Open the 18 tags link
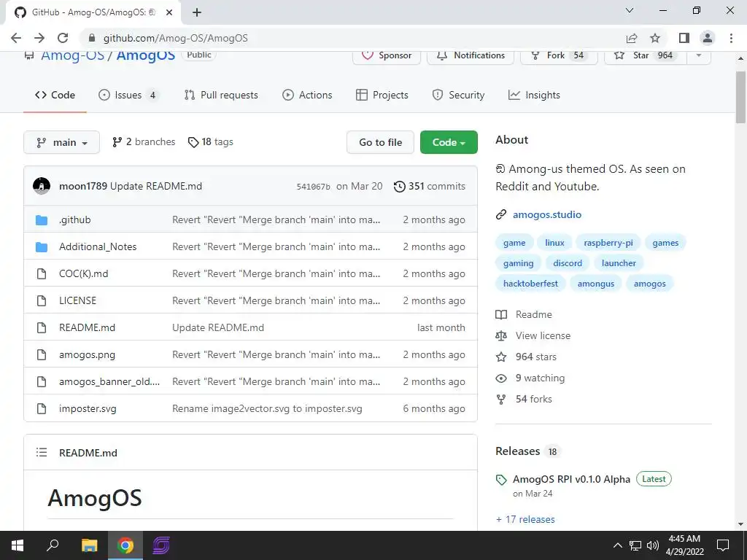The width and height of the screenshot is (747, 560). (211, 142)
